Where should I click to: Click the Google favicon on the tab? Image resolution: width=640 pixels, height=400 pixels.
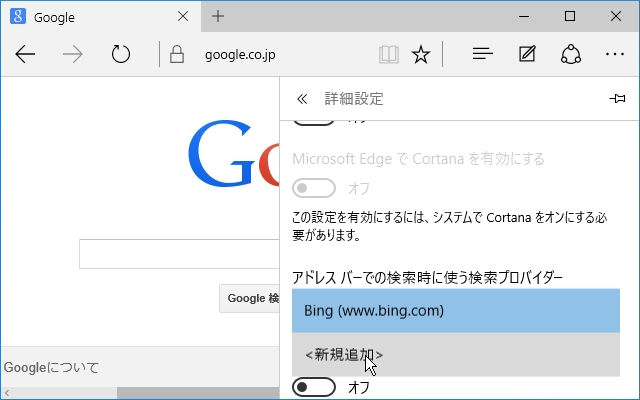tap(18, 17)
